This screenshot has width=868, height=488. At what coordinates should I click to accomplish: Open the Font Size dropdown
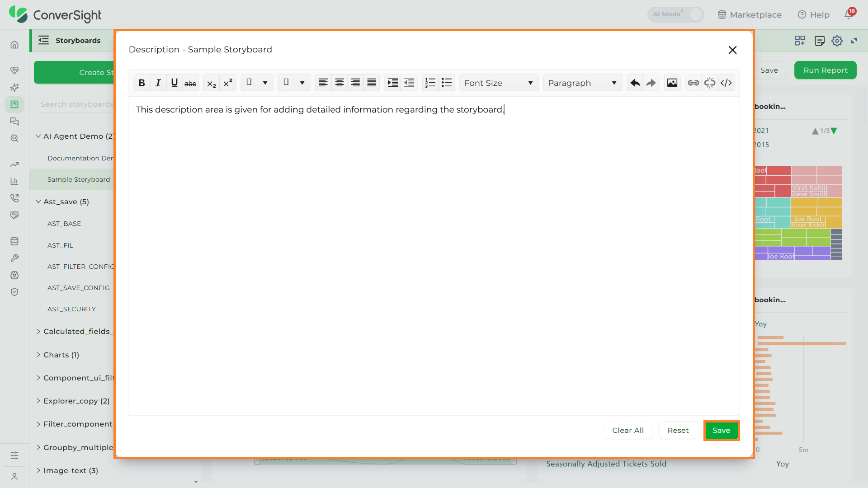point(499,83)
